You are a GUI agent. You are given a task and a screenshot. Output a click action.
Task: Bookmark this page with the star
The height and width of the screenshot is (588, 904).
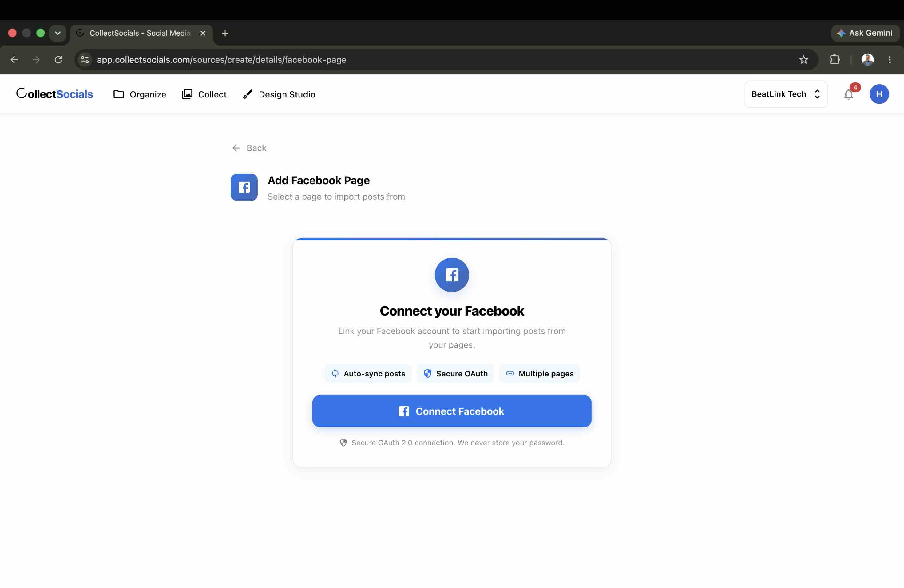pyautogui.click(x=803, y=60)
